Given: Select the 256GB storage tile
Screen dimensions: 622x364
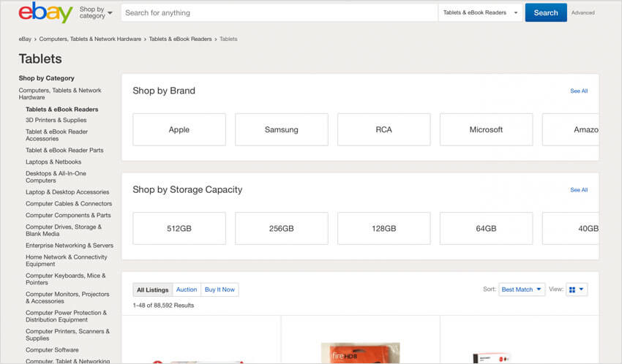Looking at the screenshot, I should [281, 229].
